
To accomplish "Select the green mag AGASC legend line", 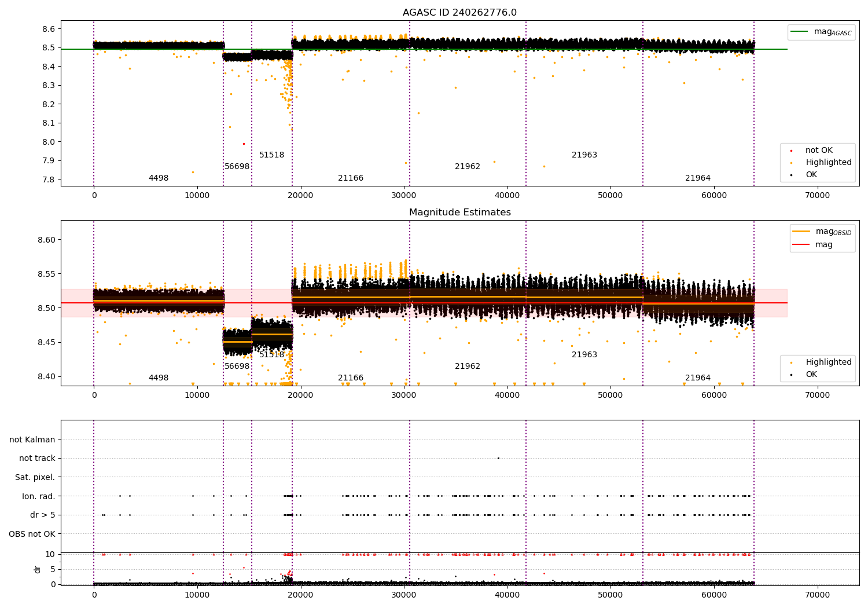I will [x=800, y=32].
